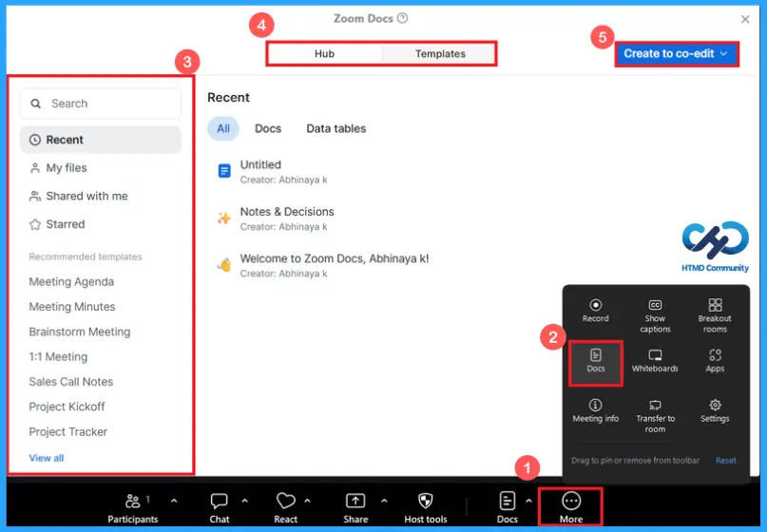
Task: Select the Data tables filter tab
Action: [336, 128]
